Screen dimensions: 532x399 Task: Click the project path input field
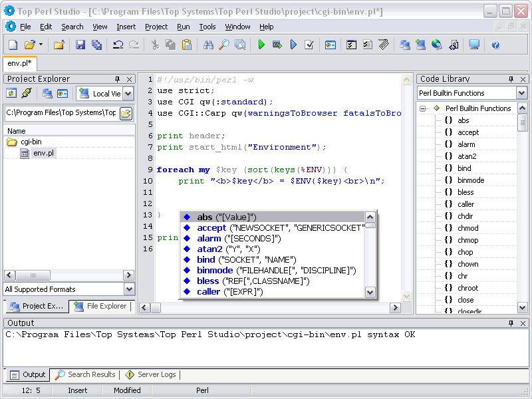(x=61, y=113)
